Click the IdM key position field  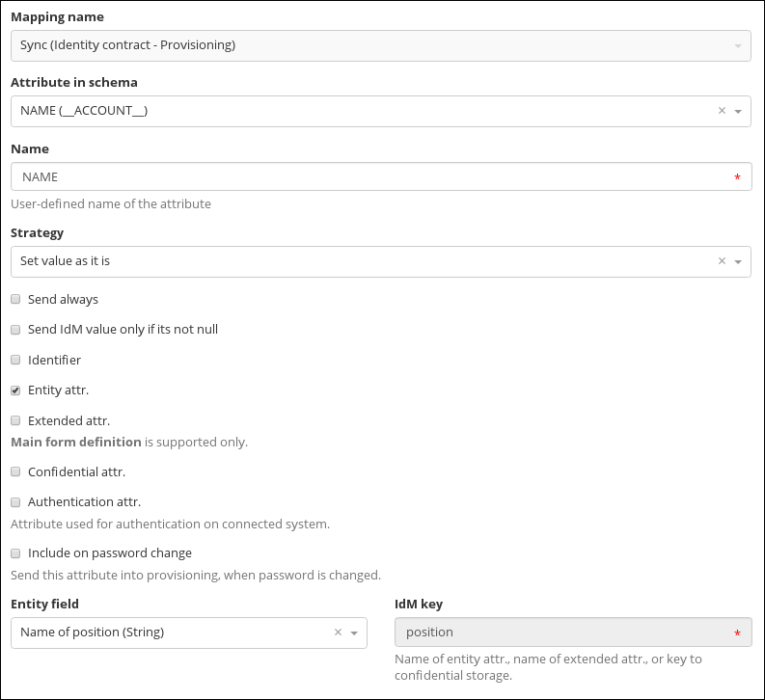click(573, 633)
